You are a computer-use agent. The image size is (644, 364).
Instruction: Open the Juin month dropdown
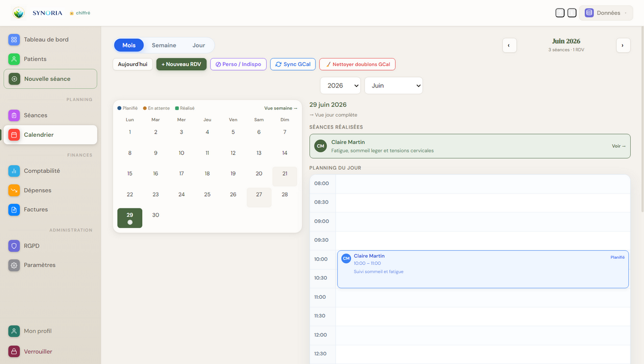393,86
